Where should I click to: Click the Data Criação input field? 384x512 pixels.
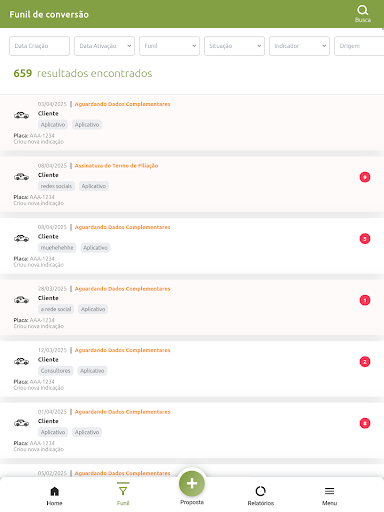tap(39, 46)
